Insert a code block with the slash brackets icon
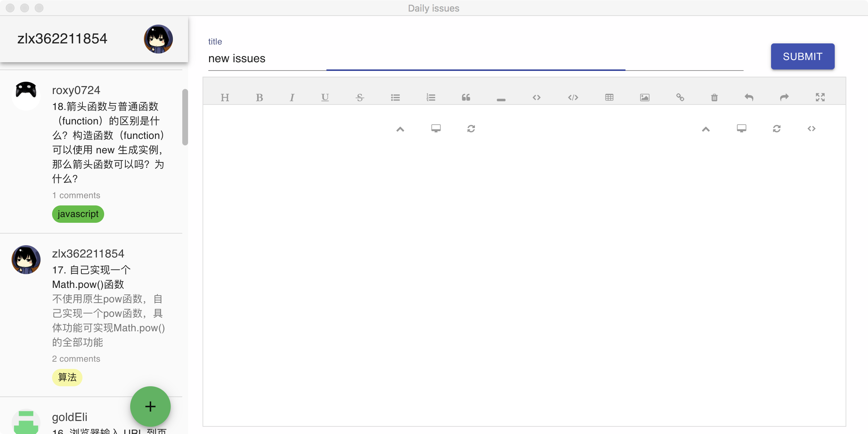Viewport: 868px width, 434px height. tap(573, 97)
